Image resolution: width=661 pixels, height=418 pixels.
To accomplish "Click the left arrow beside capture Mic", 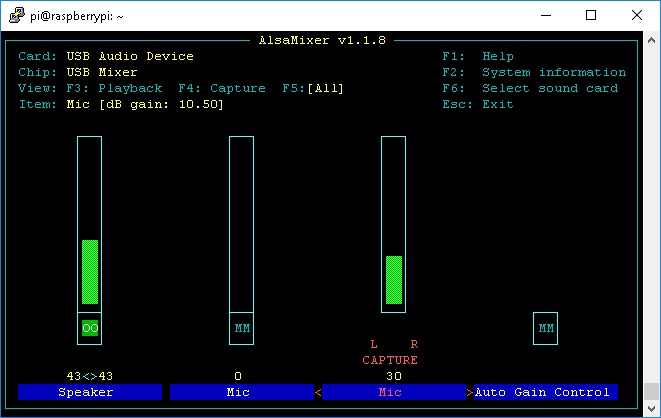I will point(318,392).
